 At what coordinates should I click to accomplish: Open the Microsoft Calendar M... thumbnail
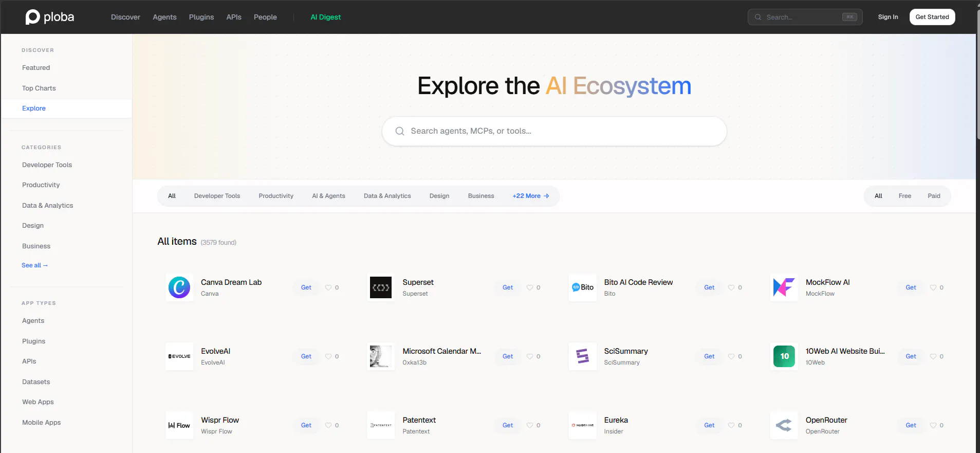(381, 356)
